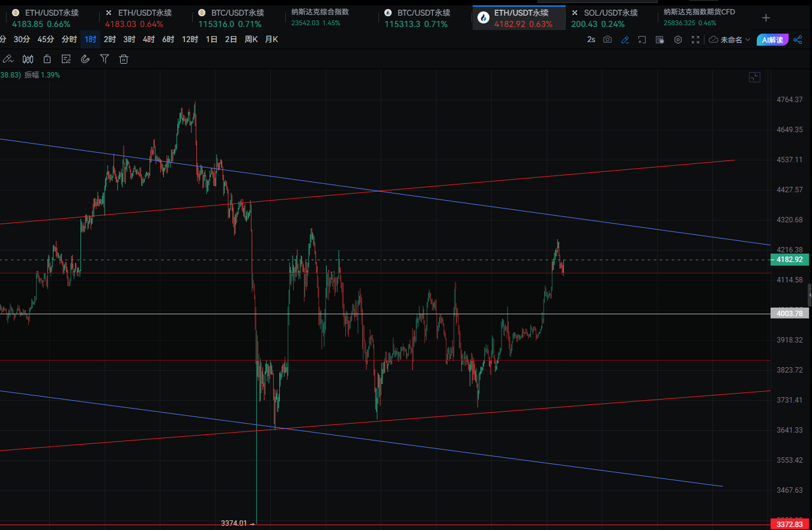The image size is (812, 530).
Task: Select the pencil drawing tool
Action: click(8, 59)
